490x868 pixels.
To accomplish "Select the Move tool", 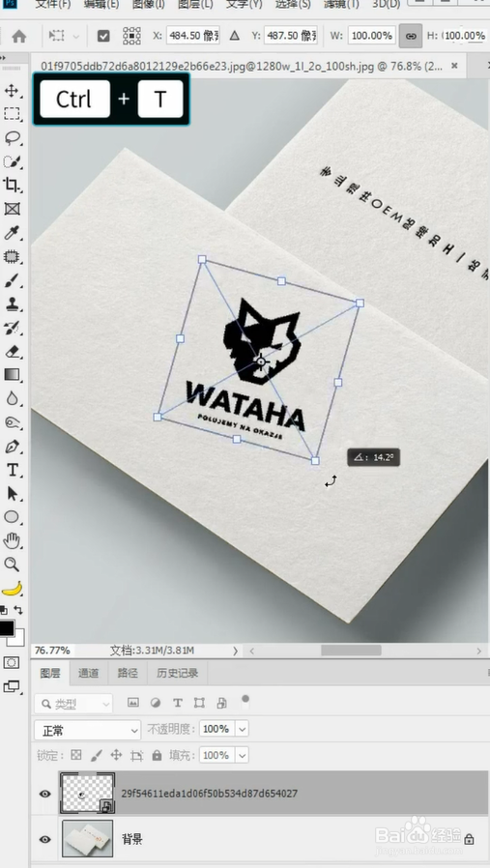I will point(12,90).
